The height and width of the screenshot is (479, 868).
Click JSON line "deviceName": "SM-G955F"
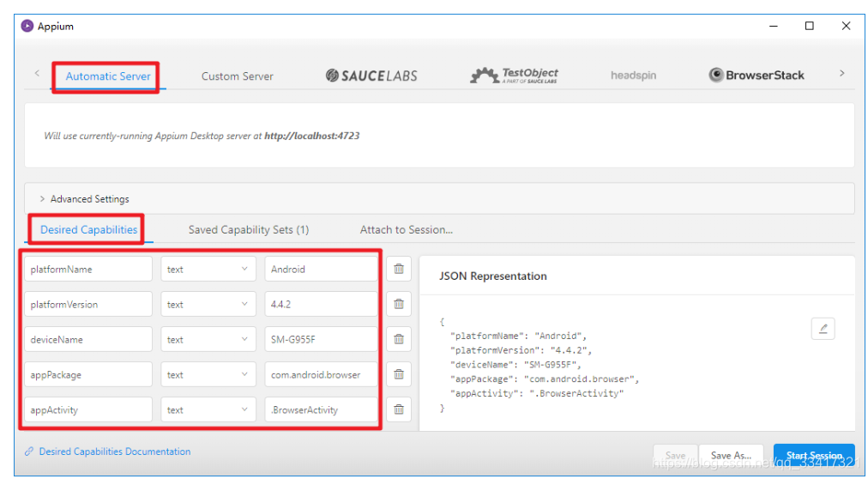pyautogui.click(x=516, y=364)
